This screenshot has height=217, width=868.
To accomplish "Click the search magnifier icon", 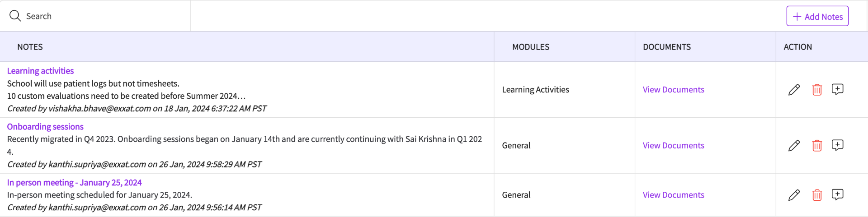I will (15, 16).
